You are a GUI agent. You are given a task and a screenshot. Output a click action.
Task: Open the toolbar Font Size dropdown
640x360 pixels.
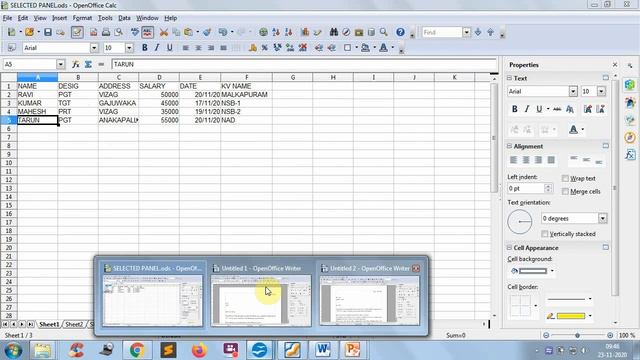[x=129, y=48]
